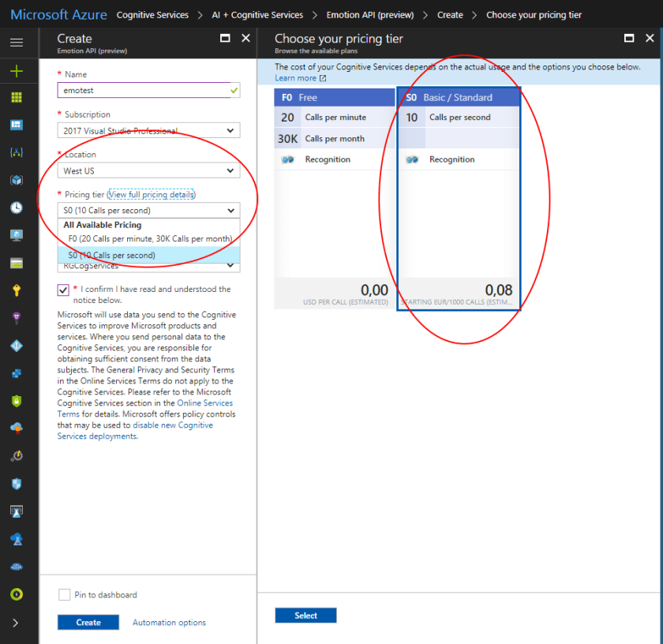This screenshot has height=644, width=663.
Task: Open View full pricing details link
Action: point(152,194)
